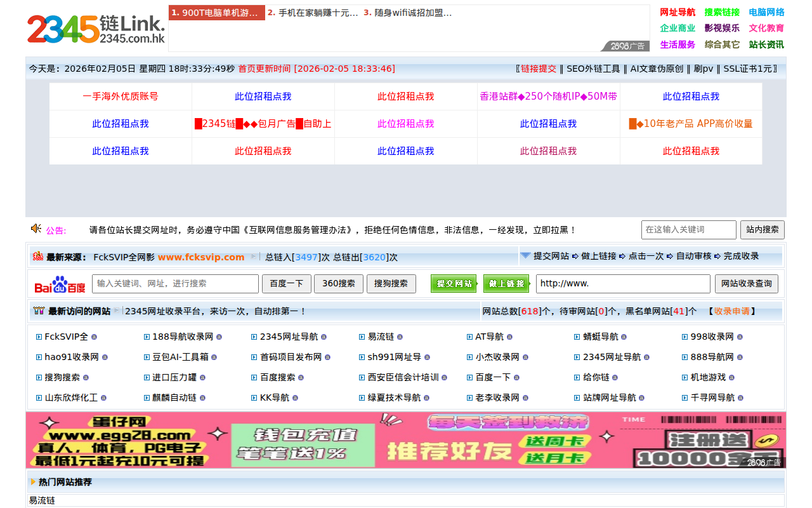Click the flame icon before 最新来源
This screenshot has height=508, width=812.
coord(39,257)
